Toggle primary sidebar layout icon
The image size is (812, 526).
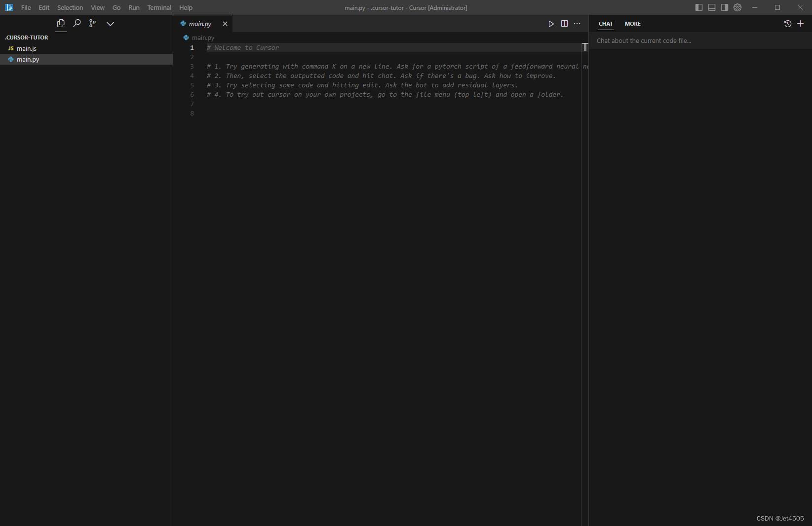[x=699, y=7]
